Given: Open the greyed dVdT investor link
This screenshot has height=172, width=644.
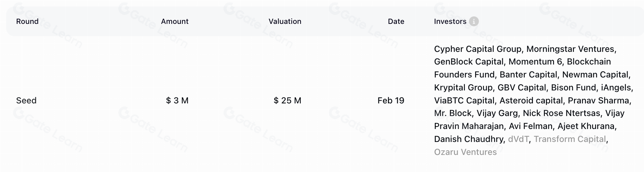Looking at the screenshot, I should click(518, 139).
